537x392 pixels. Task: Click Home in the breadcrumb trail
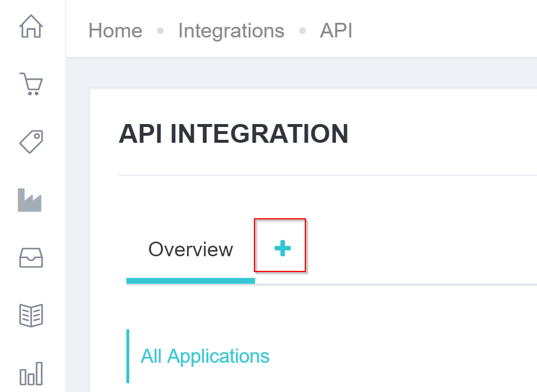115,30
